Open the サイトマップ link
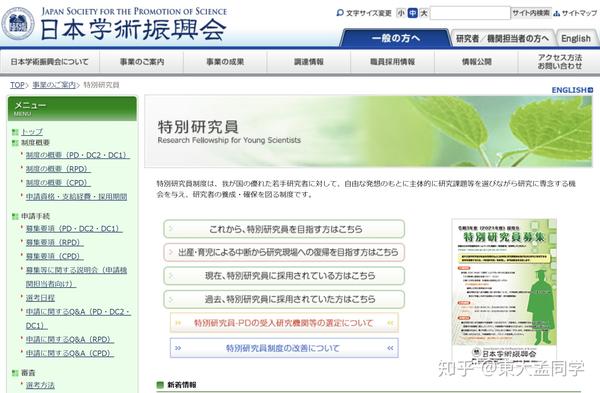The width and height of the screenshot is (600, 393). (x=576, y=13)
